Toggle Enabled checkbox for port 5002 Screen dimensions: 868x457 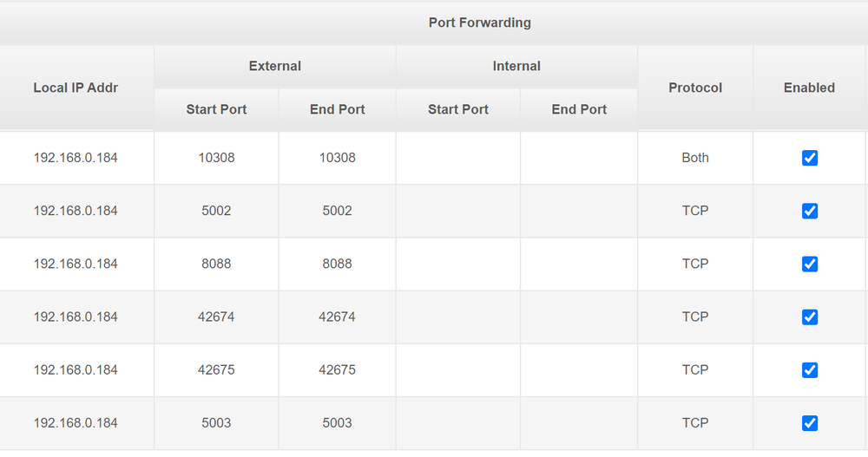[x=810, y=211]
